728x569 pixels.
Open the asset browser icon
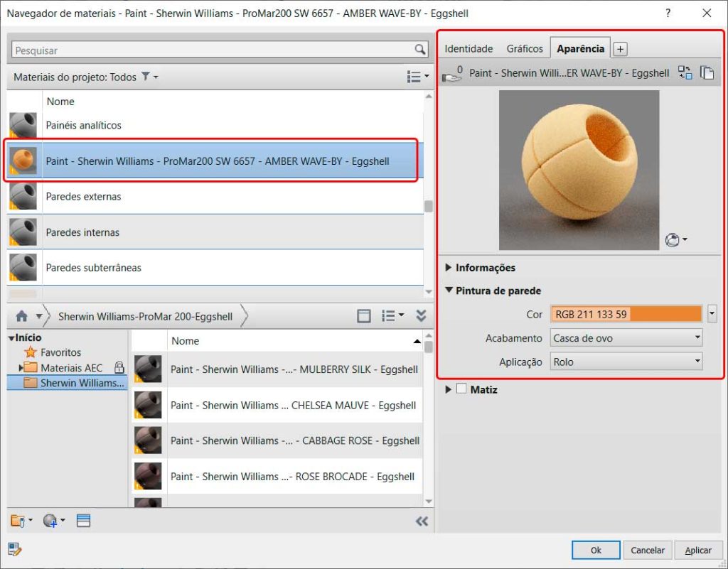click(84, 521)
